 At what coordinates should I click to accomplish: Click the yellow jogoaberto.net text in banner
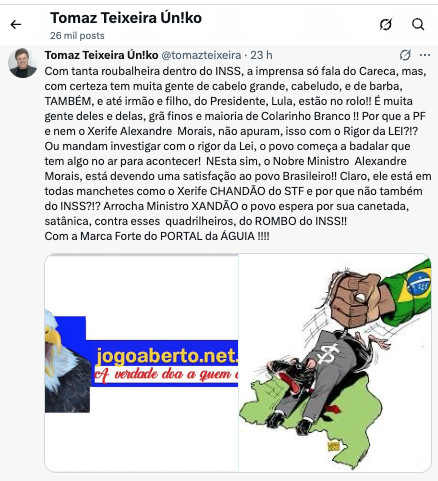(x=167, y=356)
